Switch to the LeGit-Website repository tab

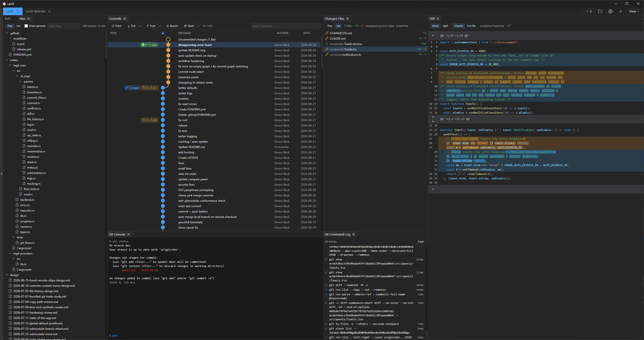coord(35,11)
